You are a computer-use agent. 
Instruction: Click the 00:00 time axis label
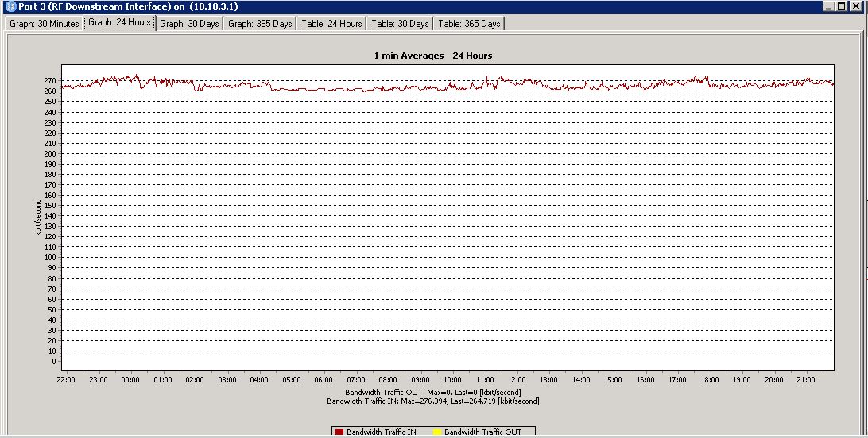(x=130, y=380)
